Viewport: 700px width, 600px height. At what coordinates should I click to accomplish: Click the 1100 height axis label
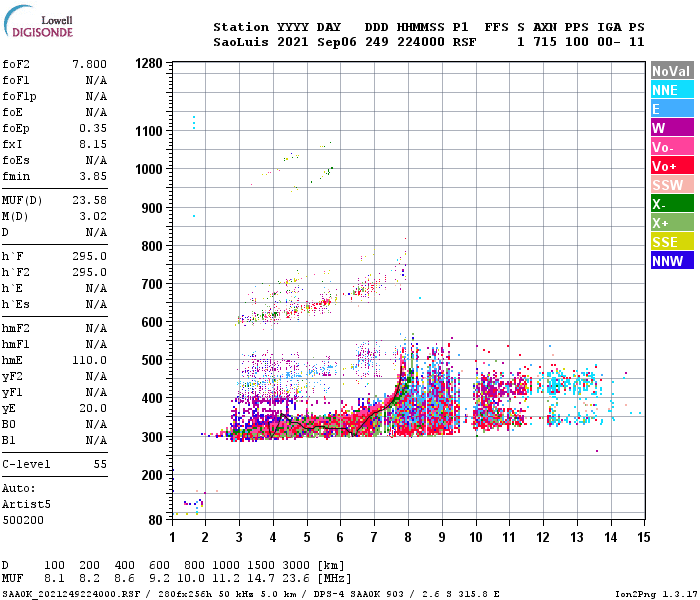149,131
